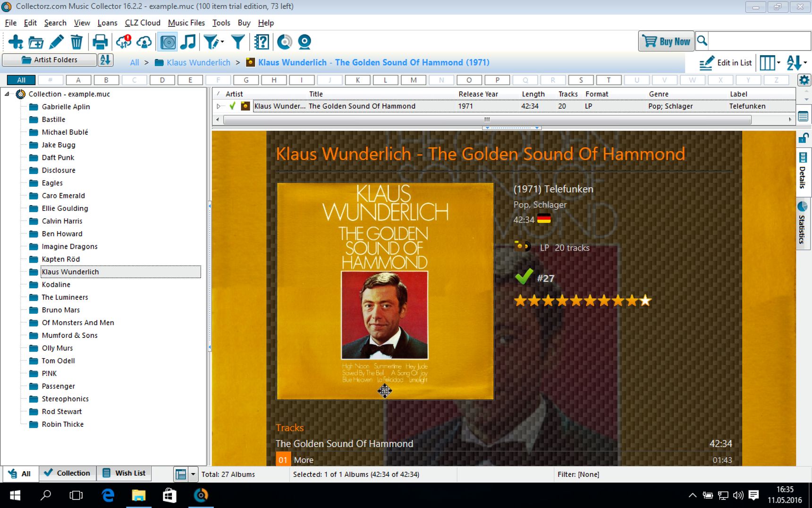The image size is (812, 508).
Task: Click the quick search magnifier icon
Action: tap(702, 41)
